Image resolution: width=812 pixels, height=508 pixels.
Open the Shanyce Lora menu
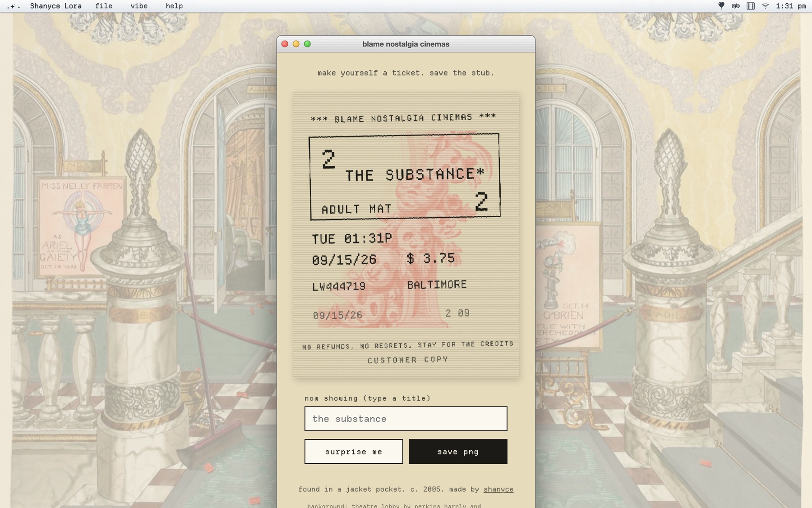[56, 6]
